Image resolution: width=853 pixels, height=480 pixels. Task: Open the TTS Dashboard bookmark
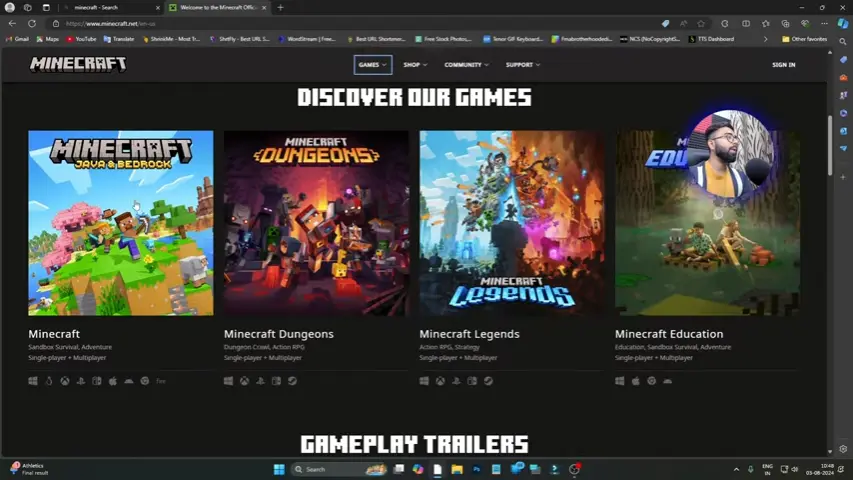711,39
